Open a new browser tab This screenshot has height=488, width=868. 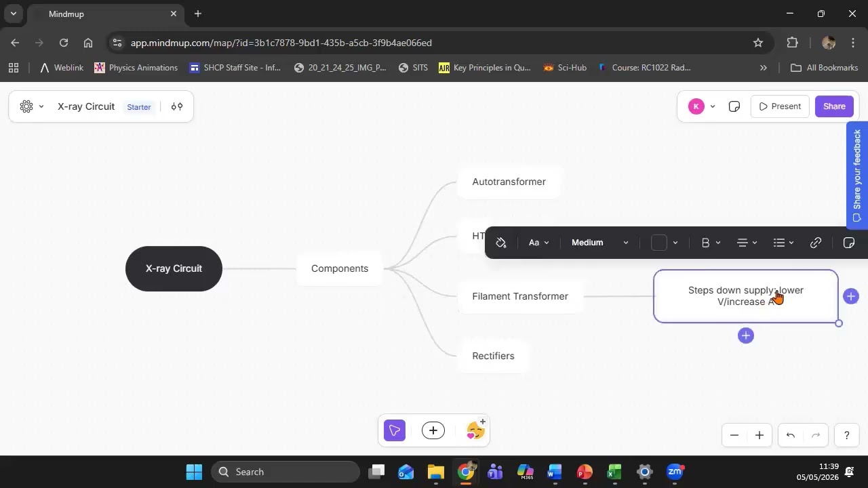[197, 14]
